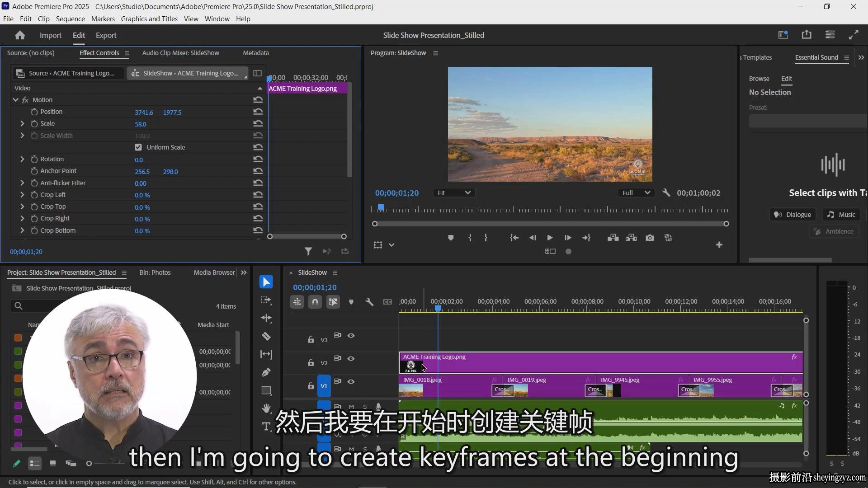The width and height of the screenshot is (868, 488).
Task: Open timeline display settings wrench
Action: click(369, 302)
